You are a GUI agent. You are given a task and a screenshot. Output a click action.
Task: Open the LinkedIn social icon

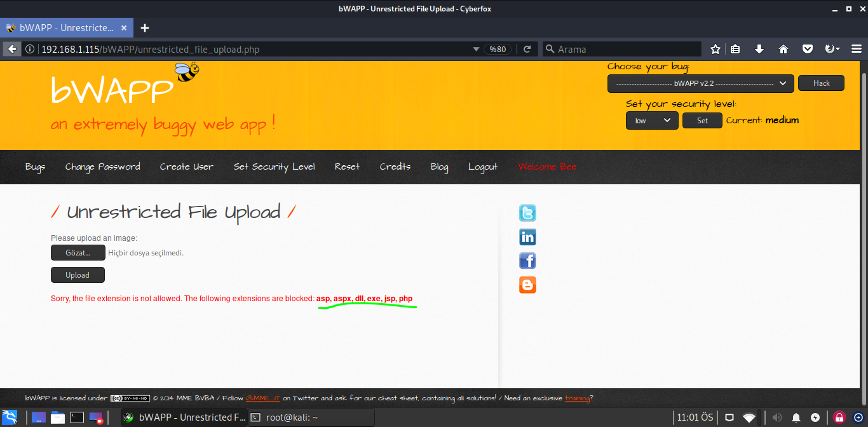tap(527, 237)
